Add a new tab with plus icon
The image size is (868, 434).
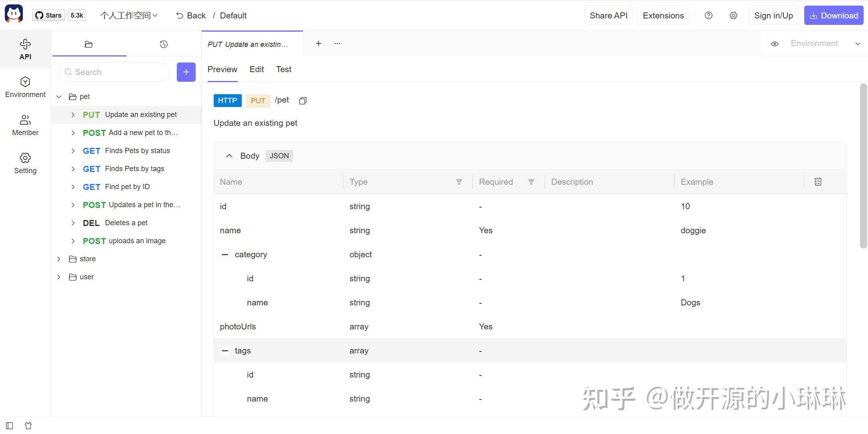click(x=318, y=43)
